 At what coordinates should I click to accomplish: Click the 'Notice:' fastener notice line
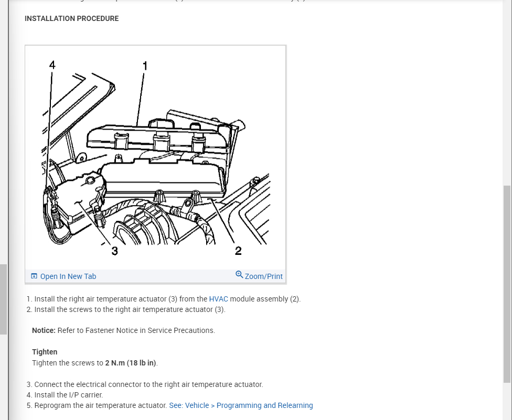tap(123, 330)
